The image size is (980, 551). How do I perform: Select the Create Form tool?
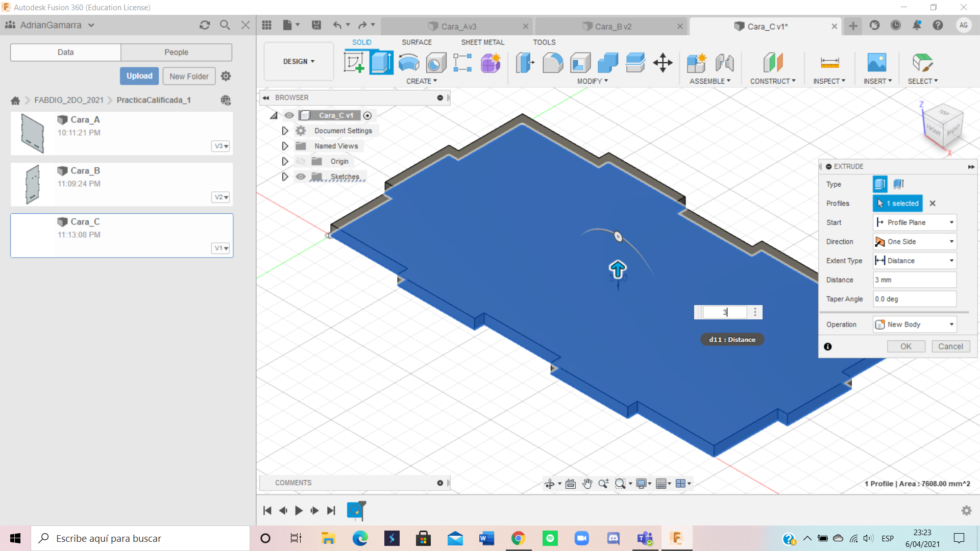(x=491, y=63)
